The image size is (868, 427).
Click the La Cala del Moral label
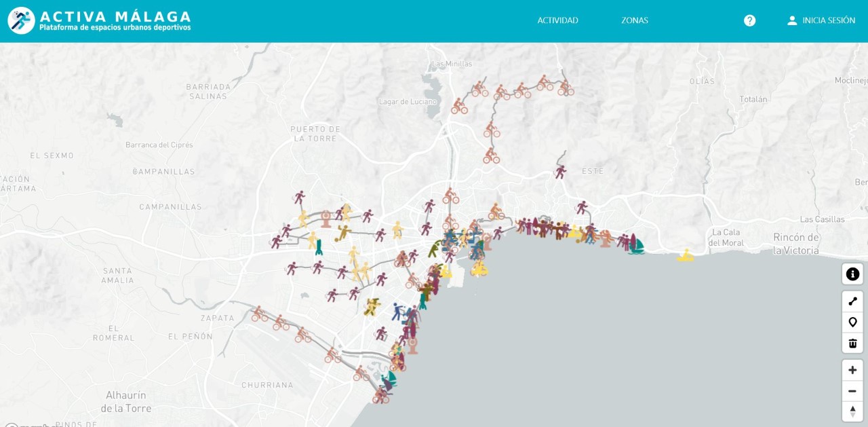coord(726,238)
